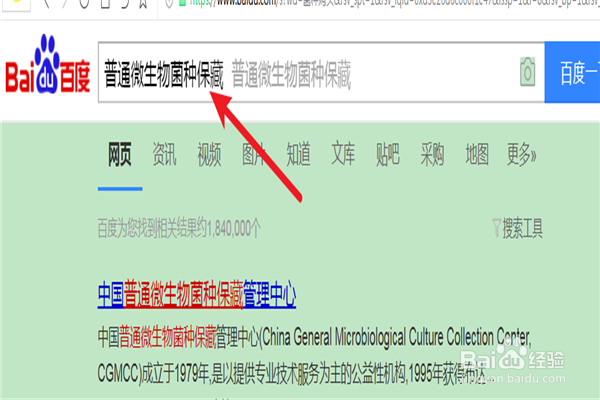Click the result count text 1,840,000个
This screenshot has height=400, width=600.
coord(234,229)
